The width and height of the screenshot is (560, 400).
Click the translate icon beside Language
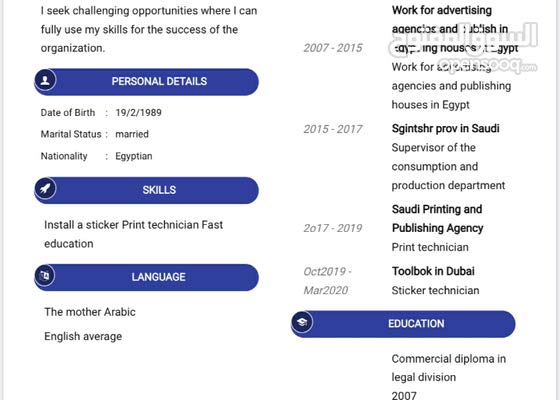pyautogui.click(x=45, y=276)
